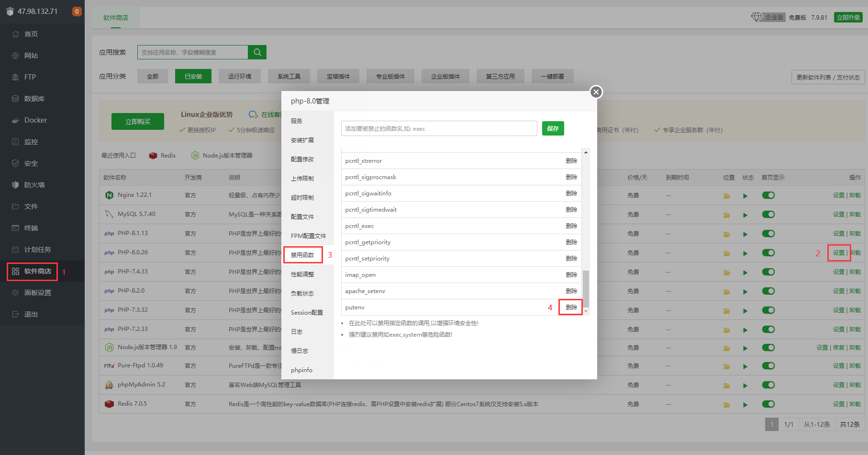Click the scroll down arrow in functions list
This screenshot has width=868, height=455.
586,311
